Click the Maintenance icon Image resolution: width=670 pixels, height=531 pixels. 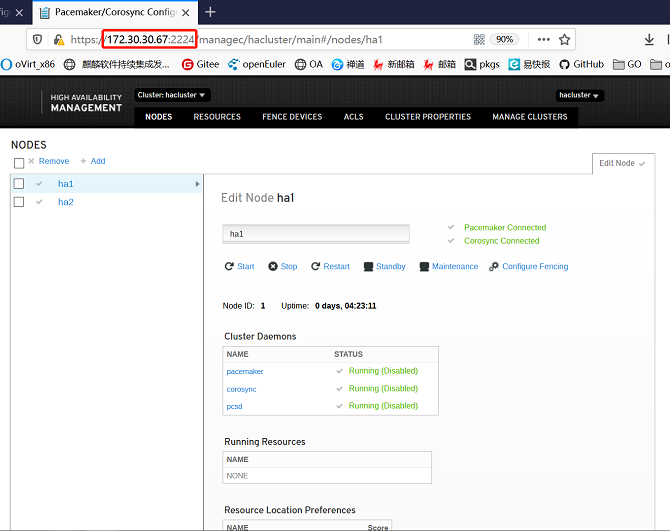(x=424, y=267)
